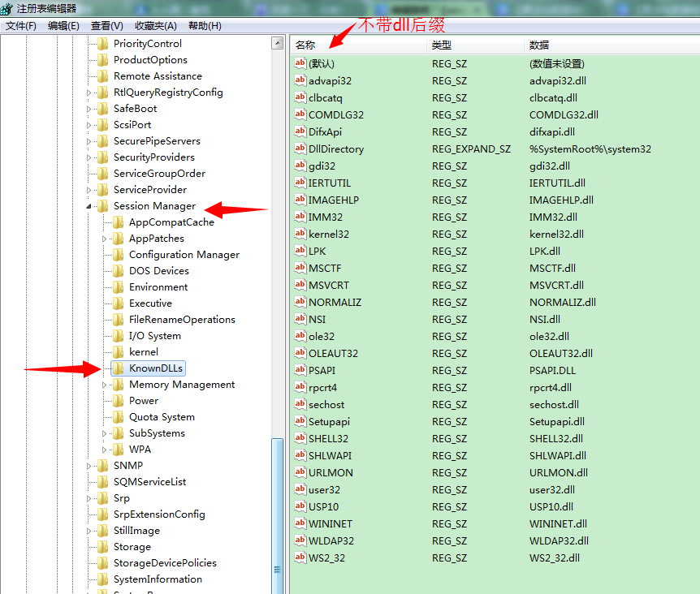Click the Session Manager folder icon
This screenshot has width=700, height=594.
[x=102, y=205]
